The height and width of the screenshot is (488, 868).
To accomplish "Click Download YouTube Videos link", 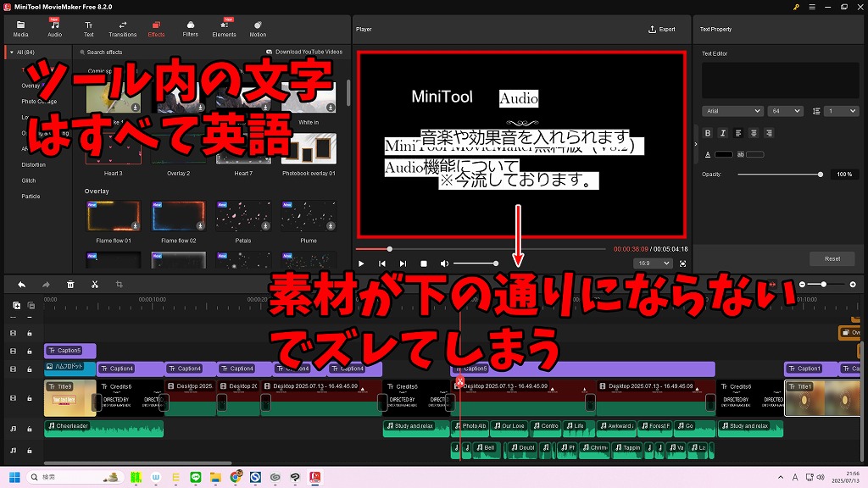I will pos(304,52).
